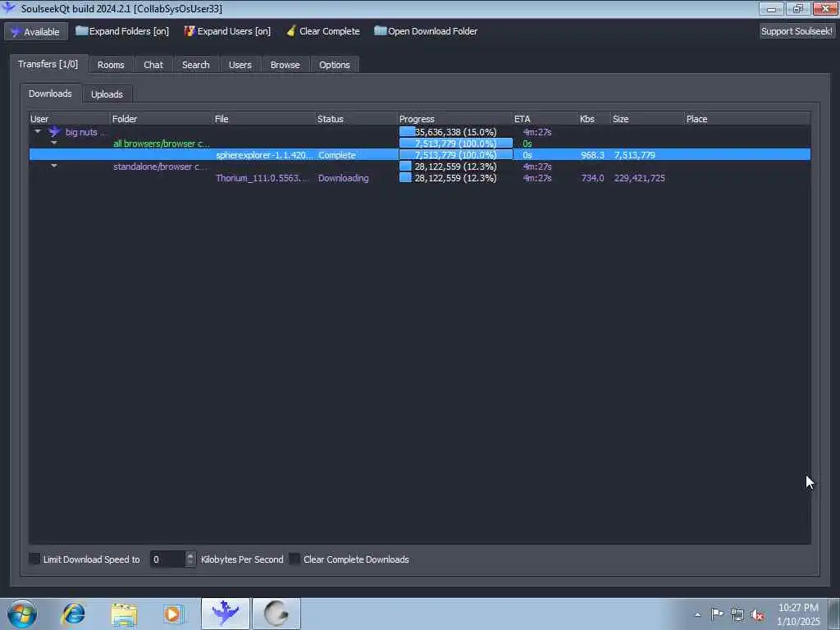
Task: Select the Thorium_111.0.5563 file entry
Action: point(262,178)
